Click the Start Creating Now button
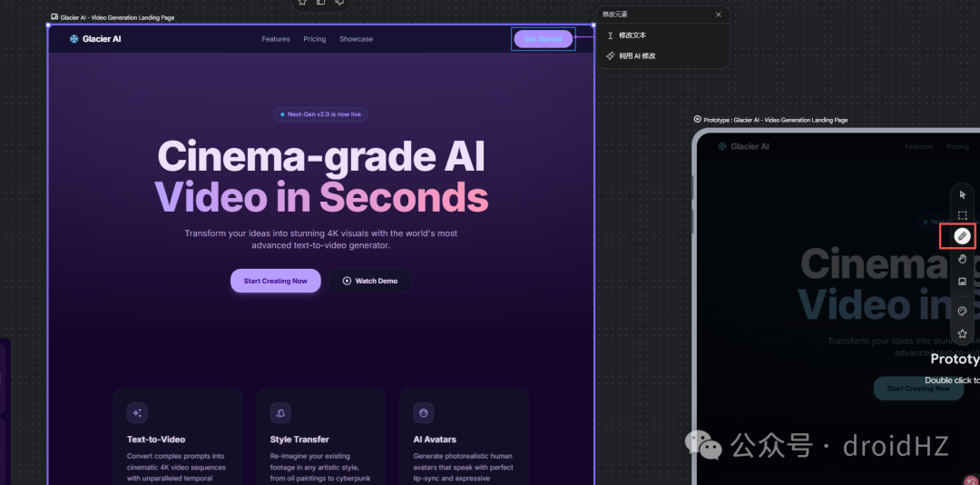 coord(275,281)
